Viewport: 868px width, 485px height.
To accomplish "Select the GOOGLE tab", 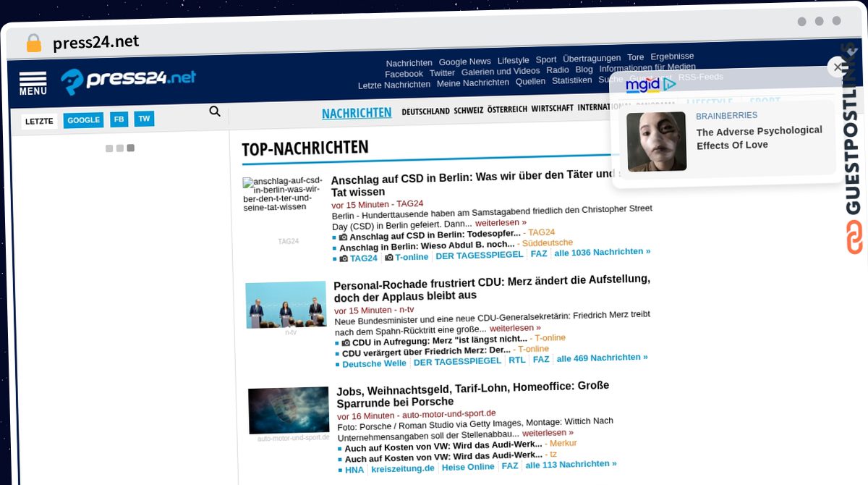I will click(84, 120).
